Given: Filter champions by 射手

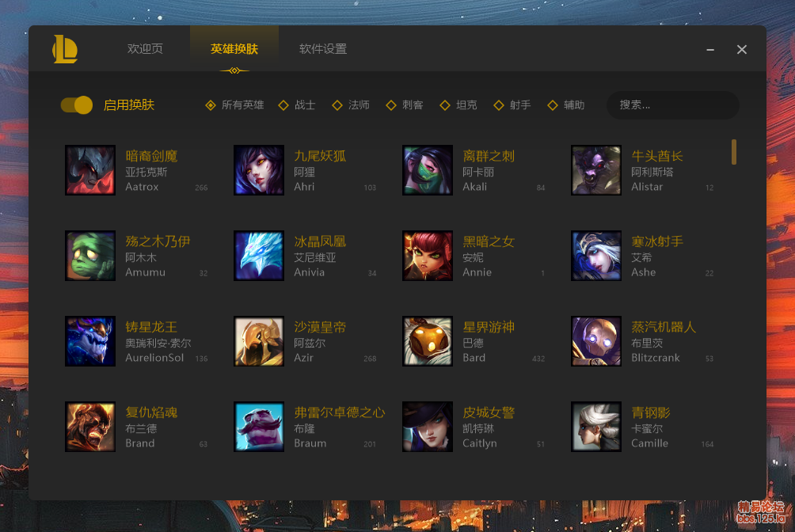Looking at the screenshot, I should (512, 105).
